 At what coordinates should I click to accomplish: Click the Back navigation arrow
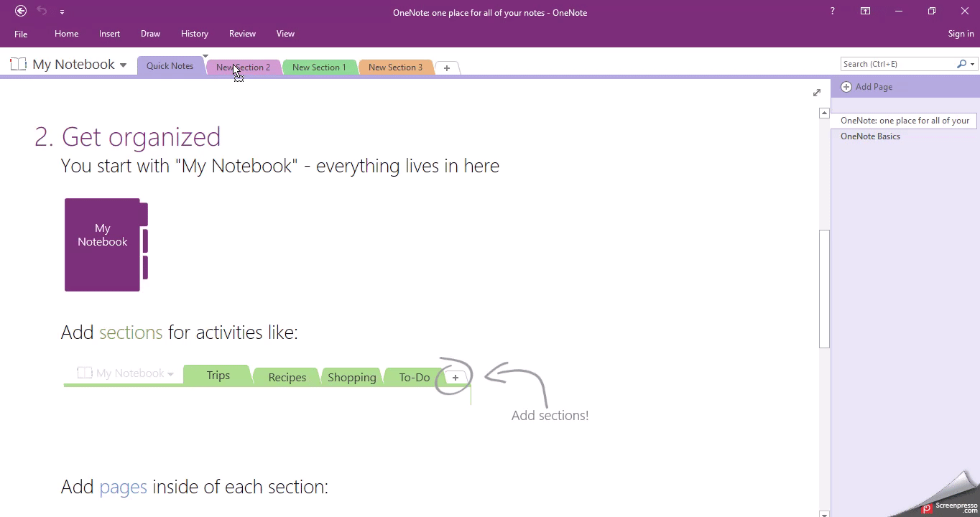click(20, 11)
